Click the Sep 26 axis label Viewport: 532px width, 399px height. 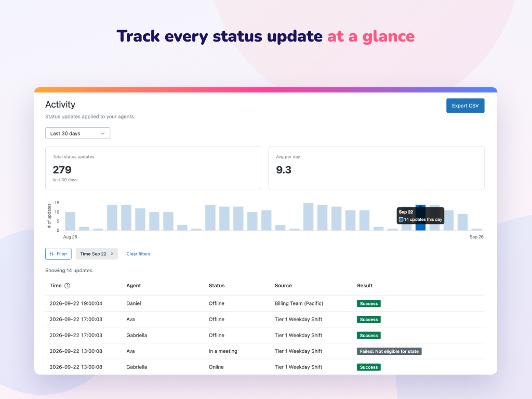(476, 237)
